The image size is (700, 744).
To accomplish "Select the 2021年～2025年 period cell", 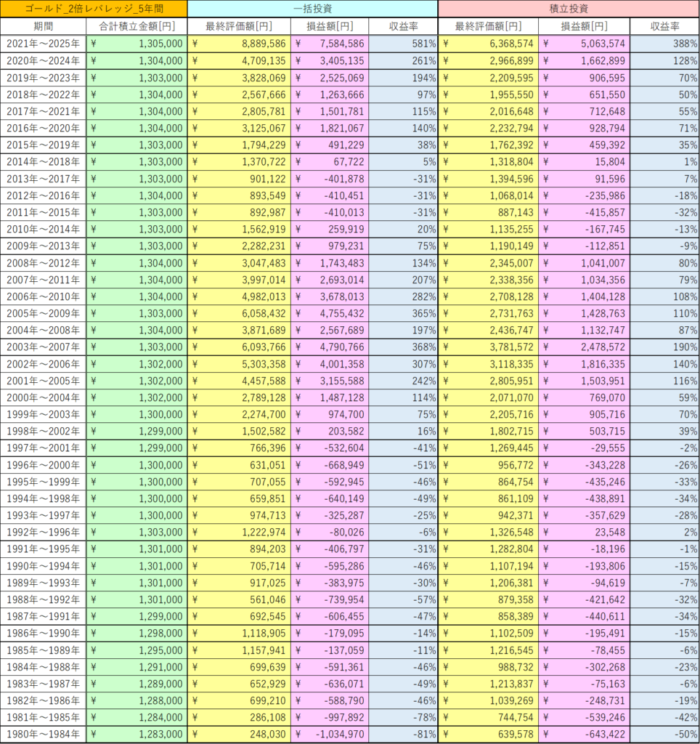I will click(x=43, y=44).
